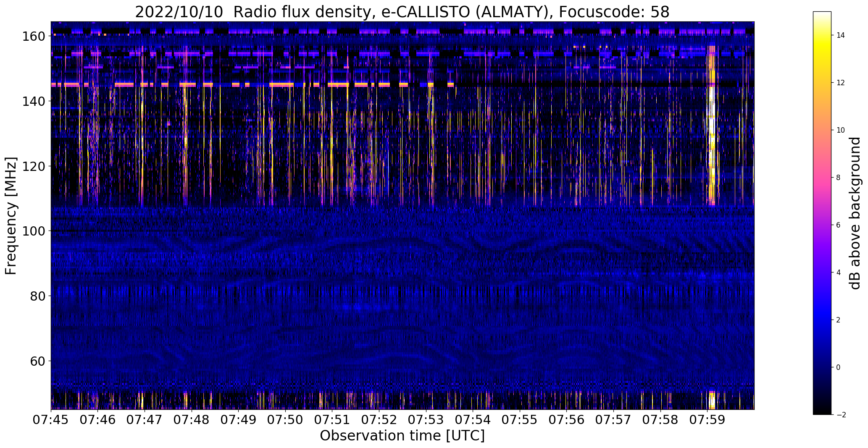The image size is (868, 448).
Task: Click the colorbar tick label 8
Action: coord(839,178)
